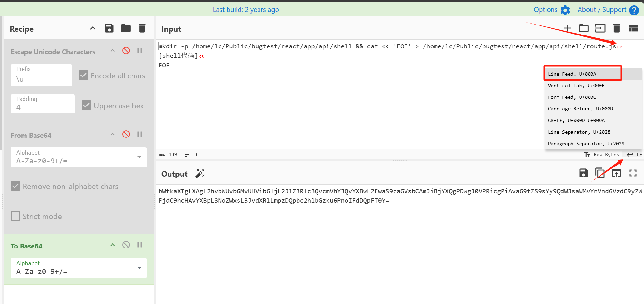Maximise the output pane

tap(633, 173)
